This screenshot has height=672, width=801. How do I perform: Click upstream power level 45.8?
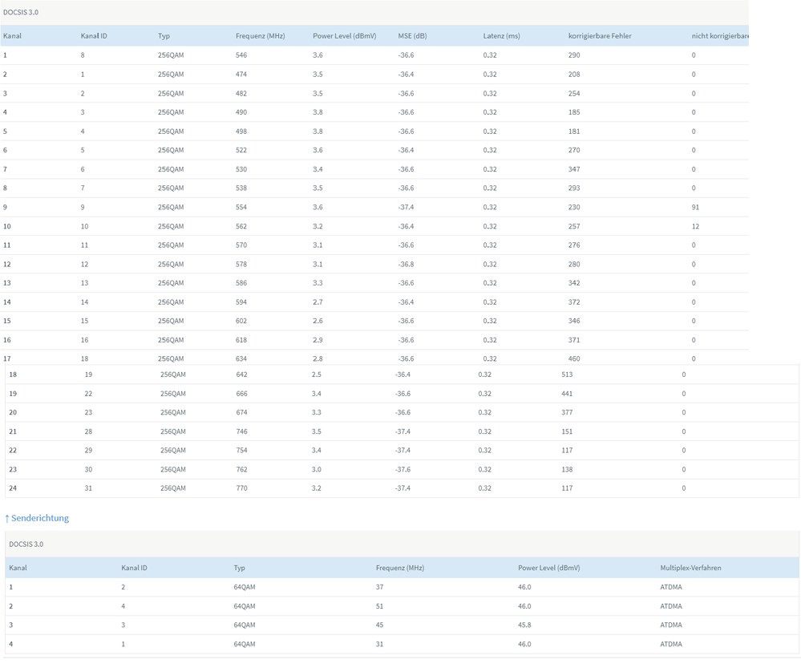click(x=524, y=625)
